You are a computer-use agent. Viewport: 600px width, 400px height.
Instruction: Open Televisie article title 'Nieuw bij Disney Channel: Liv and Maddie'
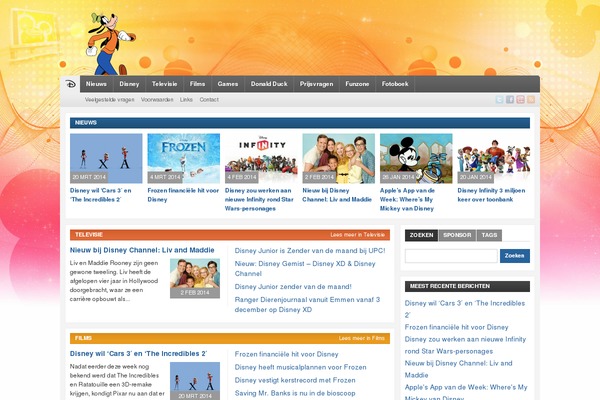click(142, 250)
